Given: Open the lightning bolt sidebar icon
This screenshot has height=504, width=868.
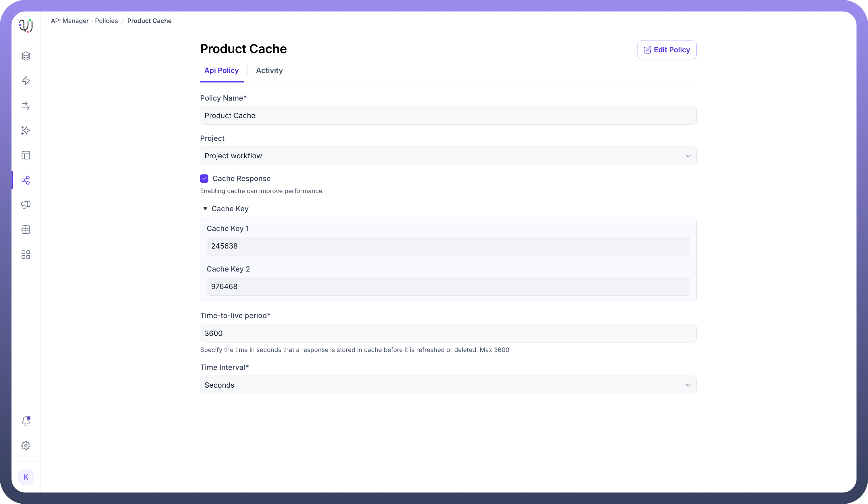Looking at the screenshot, I should [26, 81].
